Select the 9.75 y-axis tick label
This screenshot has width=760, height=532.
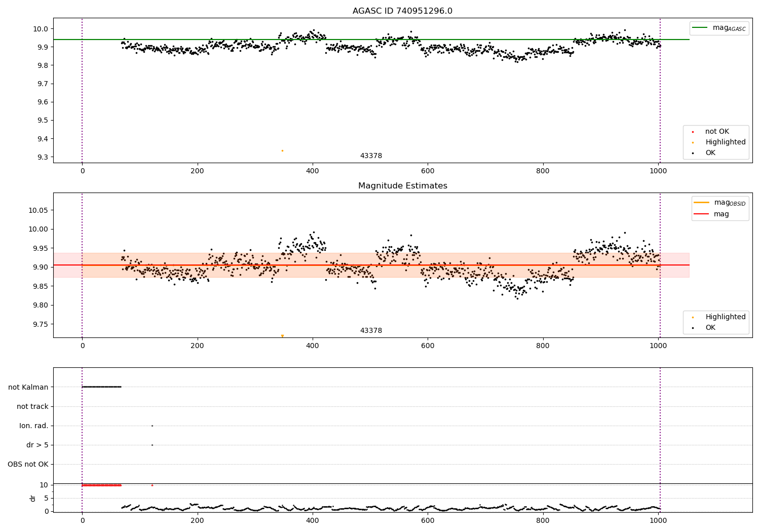pyautogui.click(x=41, y=324)
